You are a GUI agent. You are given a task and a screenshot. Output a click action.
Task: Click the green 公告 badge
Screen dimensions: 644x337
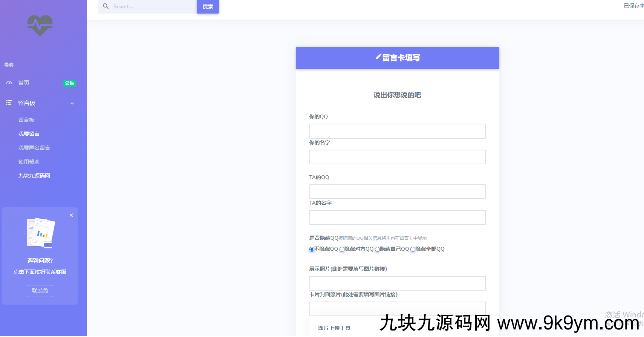tap(69, 83)
